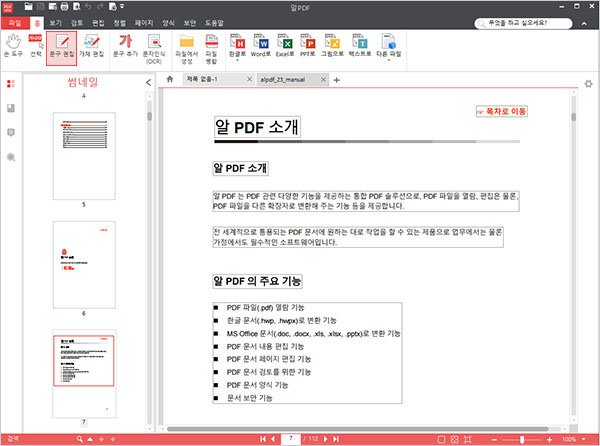The image size is (600, 446).
Task: Open the Form (양식) ribbon tab
Action: click(x=168, y=23)
